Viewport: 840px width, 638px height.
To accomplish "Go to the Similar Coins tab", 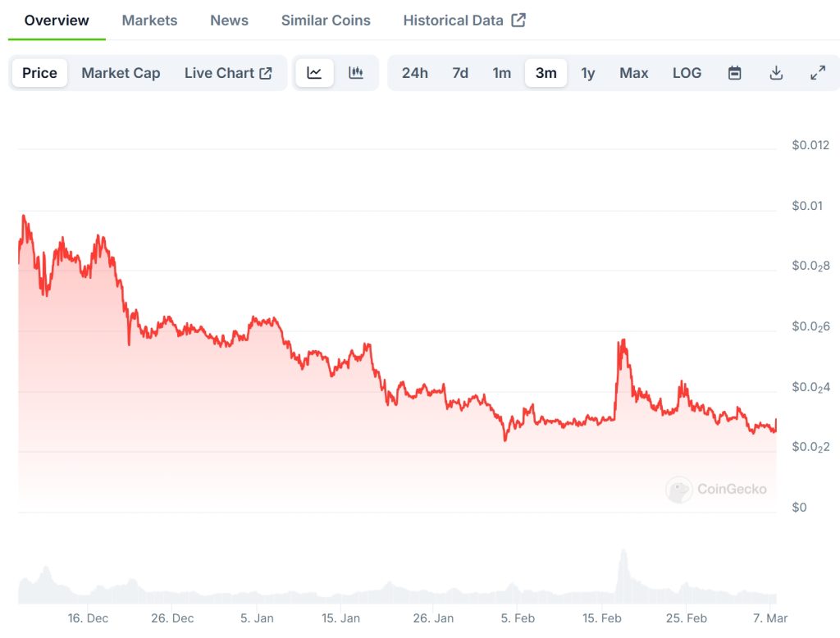I will coord(326,21).
